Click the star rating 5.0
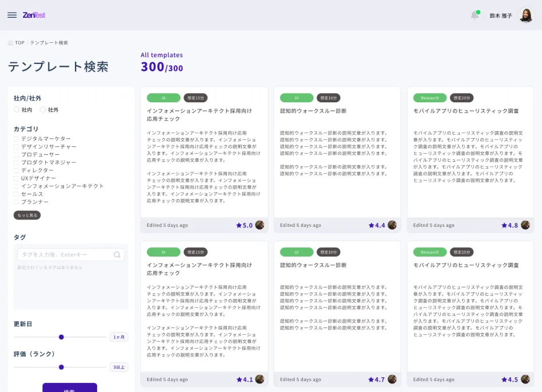This screenshot has height=392, width=542. [244, 226]
